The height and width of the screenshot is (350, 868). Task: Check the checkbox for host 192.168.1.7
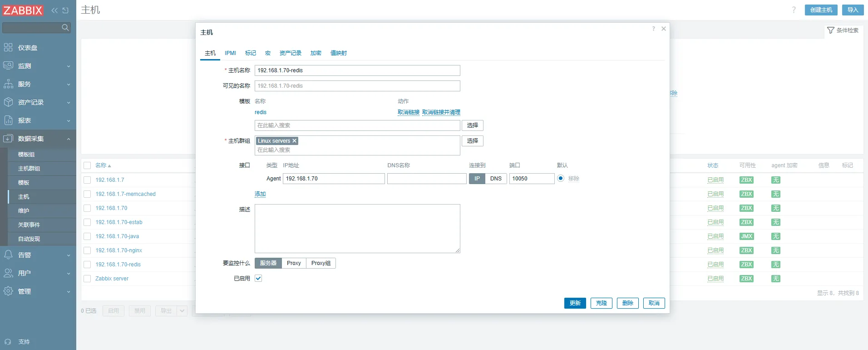tap(87, 180)
